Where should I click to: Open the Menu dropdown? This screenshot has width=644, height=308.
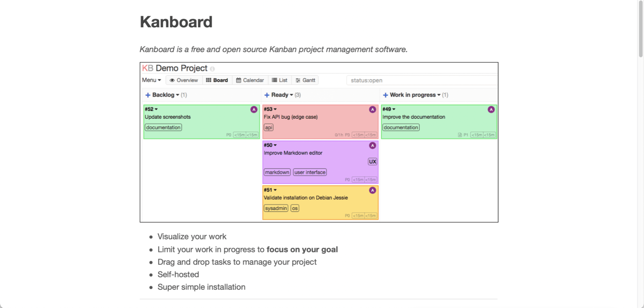pos(151,80)
